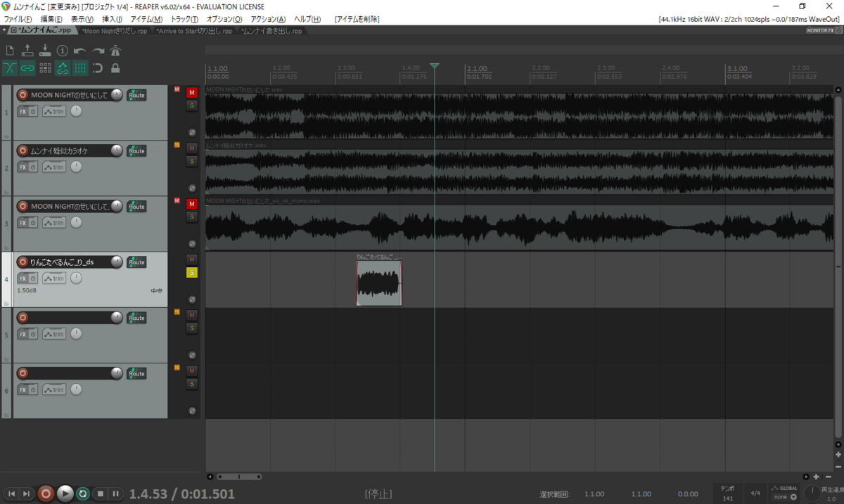Viewport: 844px width, 504px height.
Task: Toggle the Snap magnet icon
Action: click(98, 68)
